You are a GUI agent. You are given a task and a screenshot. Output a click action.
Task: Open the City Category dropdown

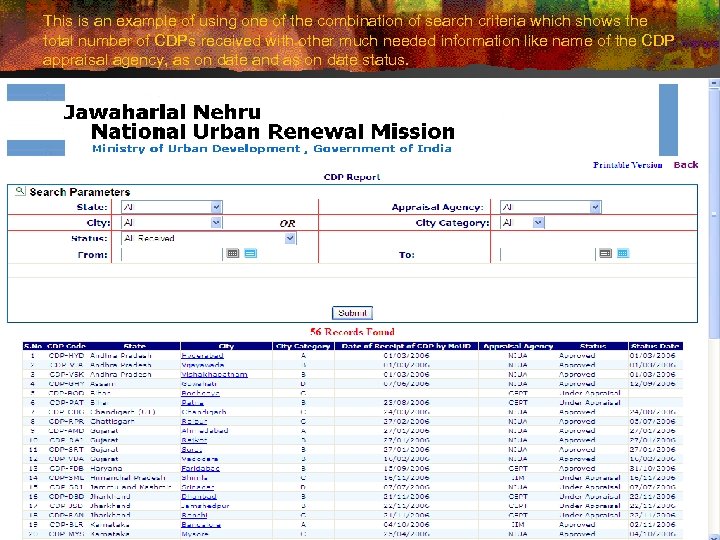pos(539,223)
